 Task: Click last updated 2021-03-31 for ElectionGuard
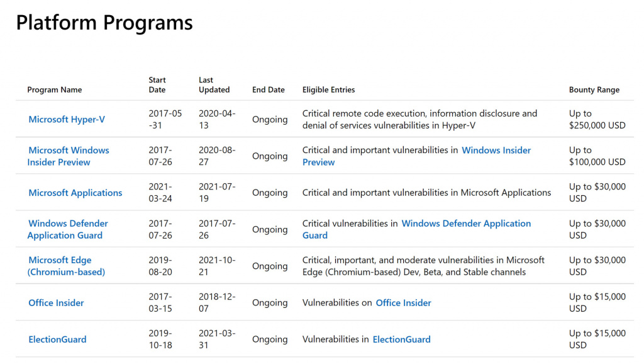point(217,339)
